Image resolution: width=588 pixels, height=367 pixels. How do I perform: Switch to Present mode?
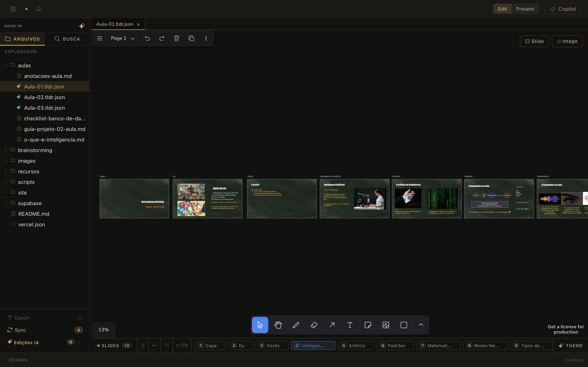(x=525, y=9)
